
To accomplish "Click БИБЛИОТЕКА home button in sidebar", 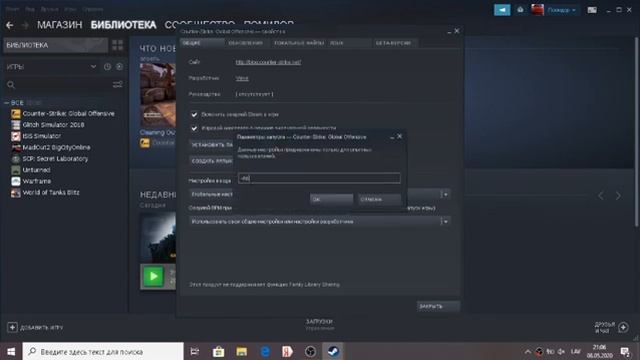I will [56, 45].
